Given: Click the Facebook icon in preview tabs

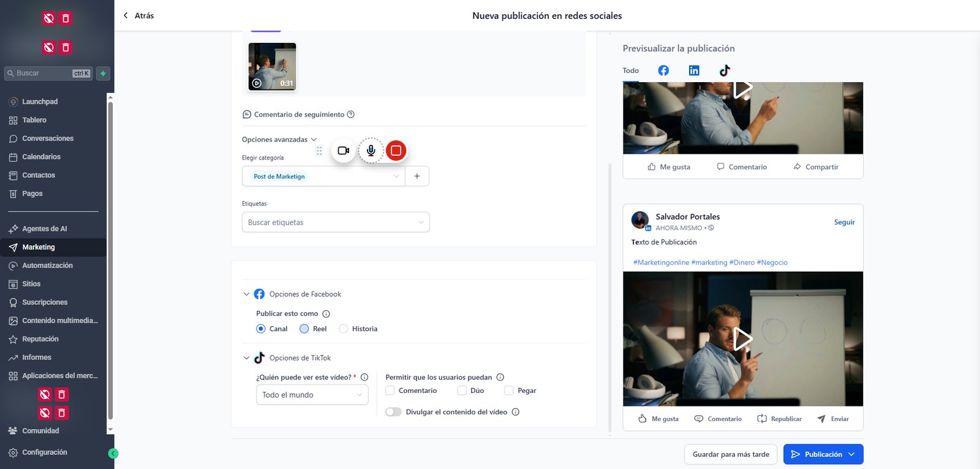Looking at the screenshot, I should [x=663, y=71].
